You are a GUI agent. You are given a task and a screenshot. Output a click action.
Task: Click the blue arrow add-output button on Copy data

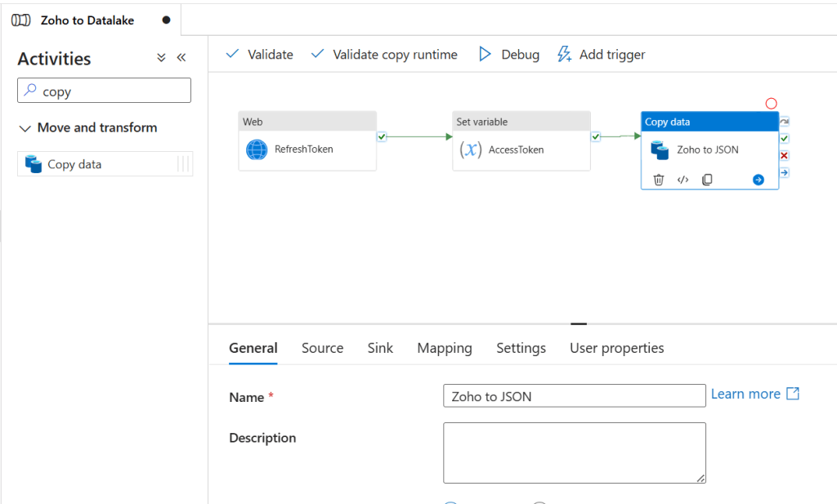[x=759, y=180]
